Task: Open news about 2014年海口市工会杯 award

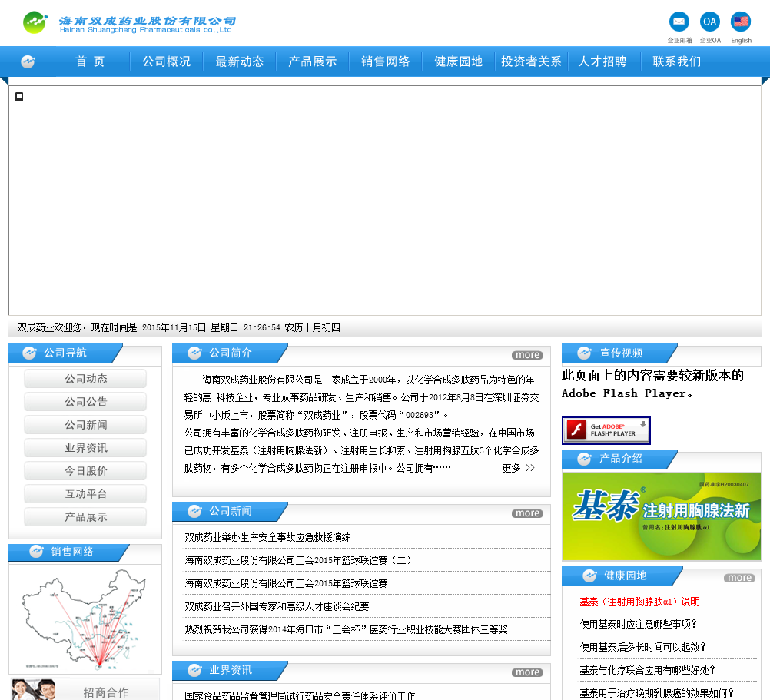Action: (x=347, y=630)
